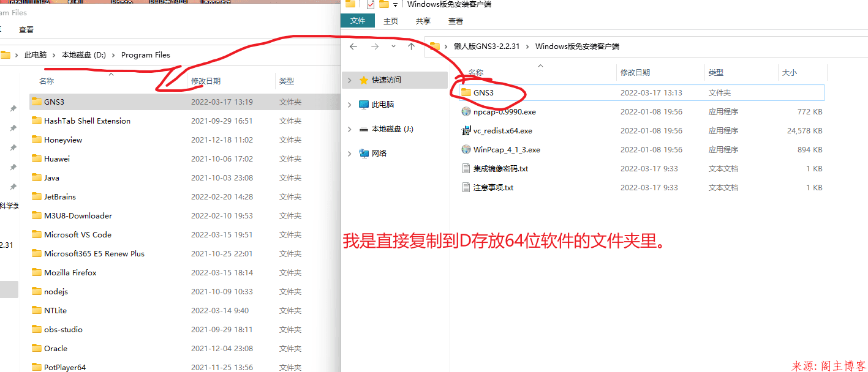Click date 2022-03-17 13:13 of GNS3 folder

pos(651,93)
